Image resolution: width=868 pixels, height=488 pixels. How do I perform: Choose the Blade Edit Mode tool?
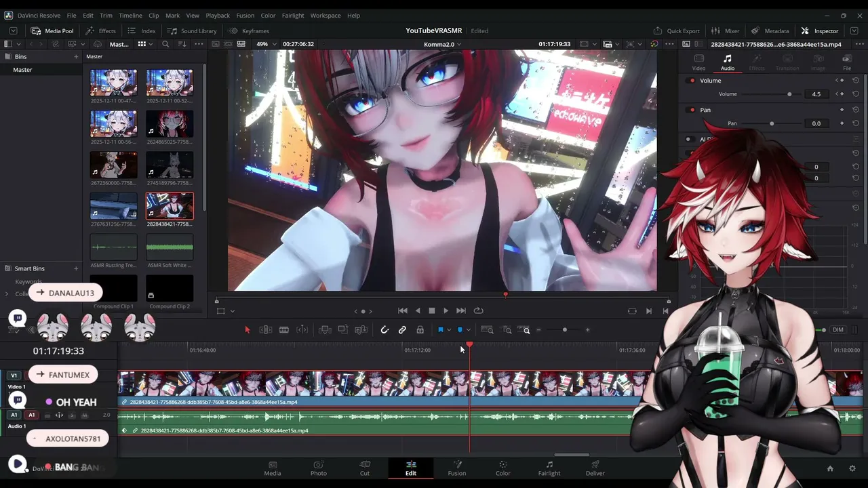click(284, 330)
